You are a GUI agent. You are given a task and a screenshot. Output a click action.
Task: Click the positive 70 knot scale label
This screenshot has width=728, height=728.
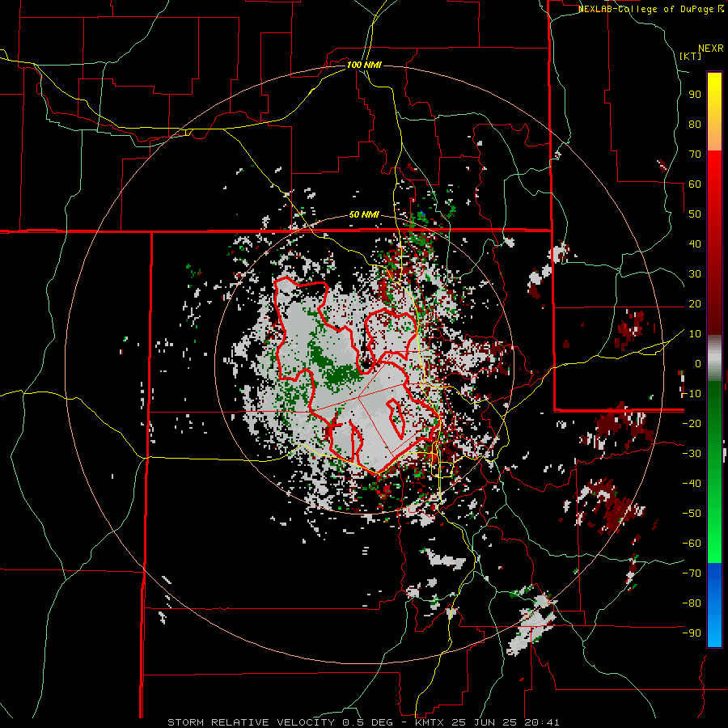[x=695, y=154]
